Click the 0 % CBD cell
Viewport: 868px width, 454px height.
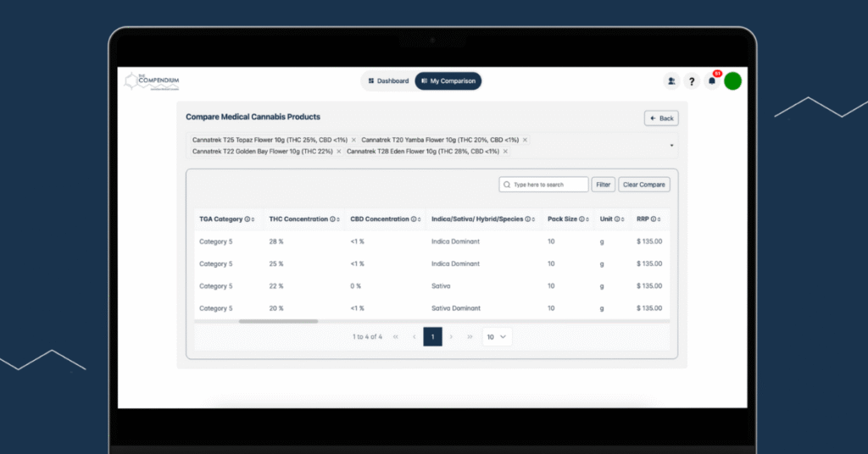[x=355, y=286]
